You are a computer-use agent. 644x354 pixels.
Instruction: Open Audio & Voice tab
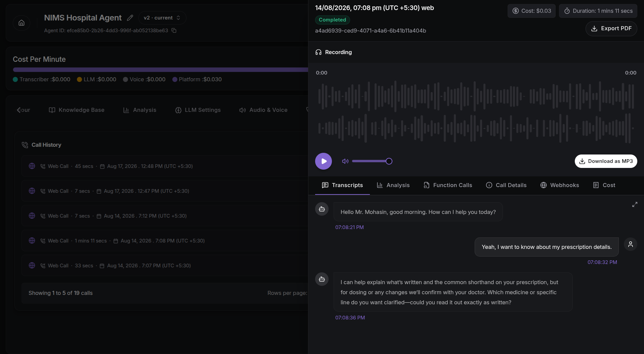click(x=263, y=110)
